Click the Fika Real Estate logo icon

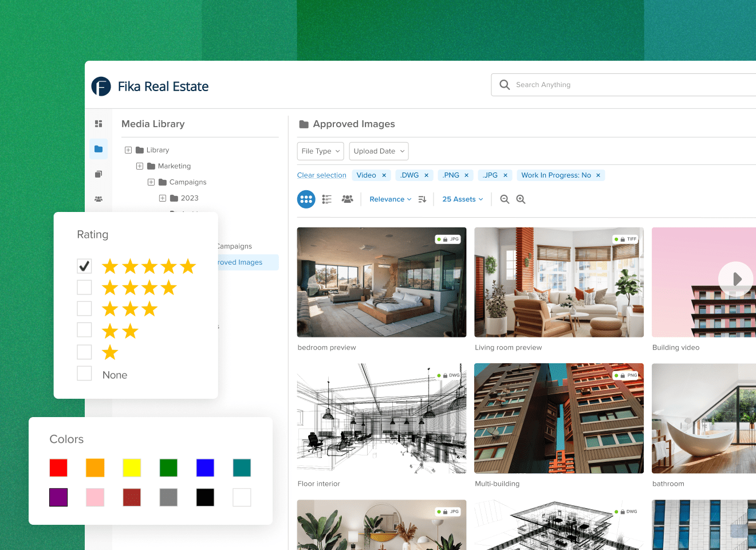(x=101, y=87)
